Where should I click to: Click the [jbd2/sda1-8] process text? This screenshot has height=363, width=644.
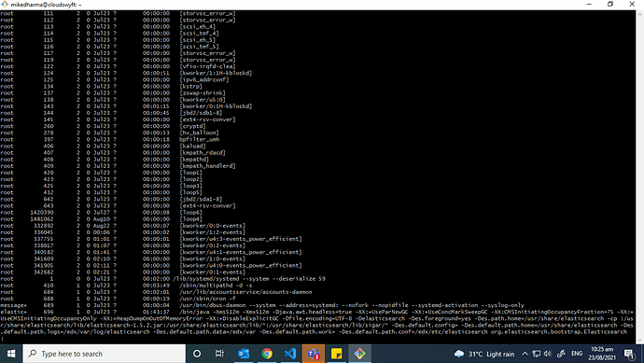tap(201, 199)
